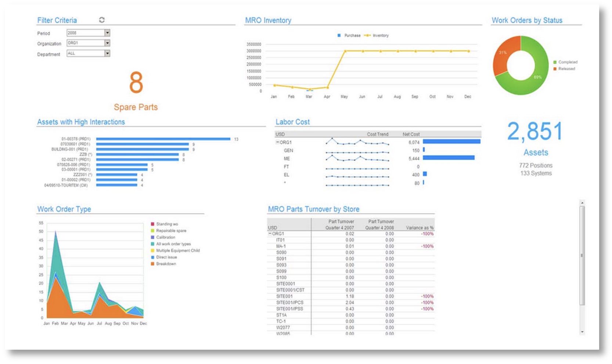Click the Inventory legend line marker
Viewport: 612px width, 364px height.
point(367,36)
